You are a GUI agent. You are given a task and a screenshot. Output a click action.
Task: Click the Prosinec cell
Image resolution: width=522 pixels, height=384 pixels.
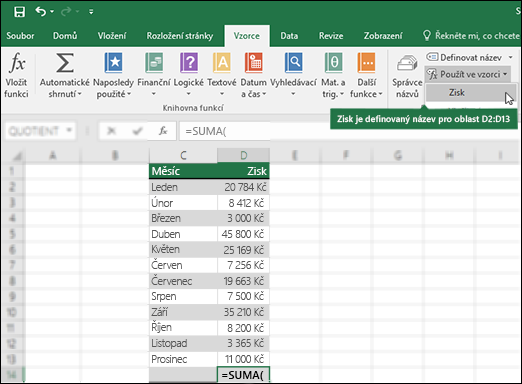coord(183,359)
